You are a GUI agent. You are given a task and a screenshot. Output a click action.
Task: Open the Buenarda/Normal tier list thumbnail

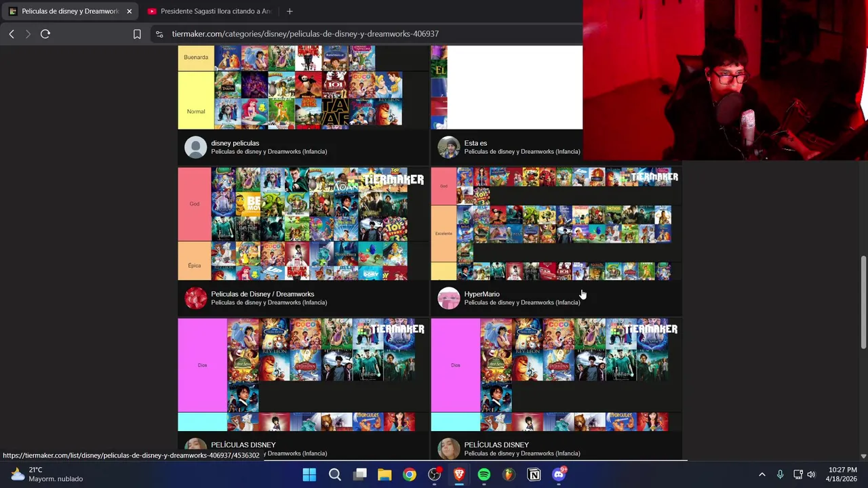pos(302,87)
